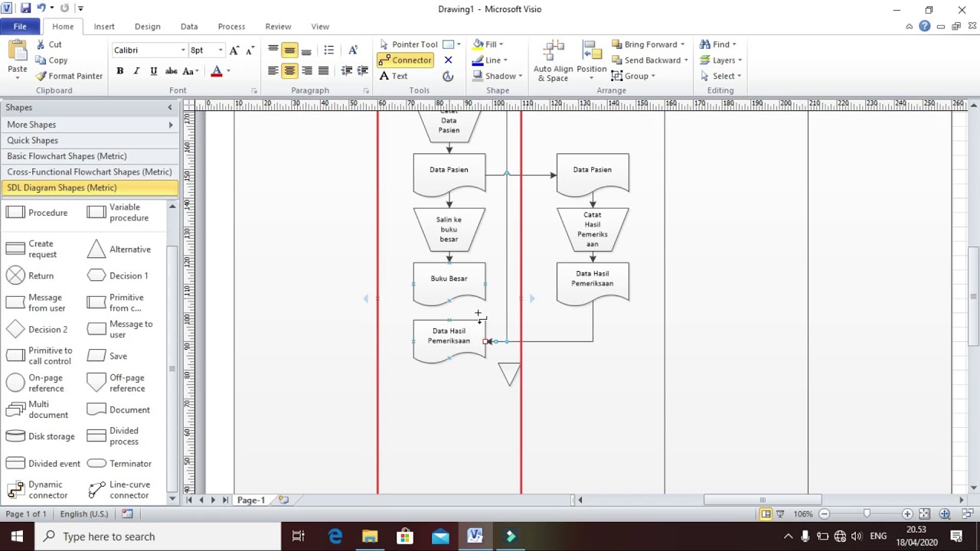Toggle Underline formatting
This screenshot has height=551, width=980.
coord(154,71)
